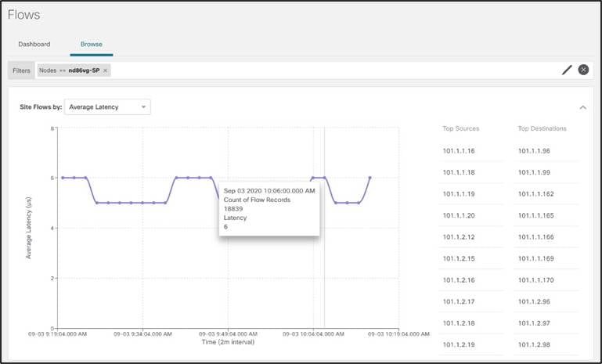This screenshot has height=364, width=602.
Task: Click the Nodes == nd86vg-SP filter chip text
Action: click(x=69, y=70)
